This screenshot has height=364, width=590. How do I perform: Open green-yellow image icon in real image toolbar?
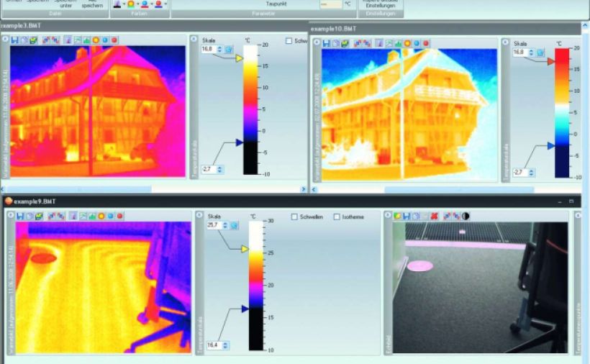(x=397, y=216)
